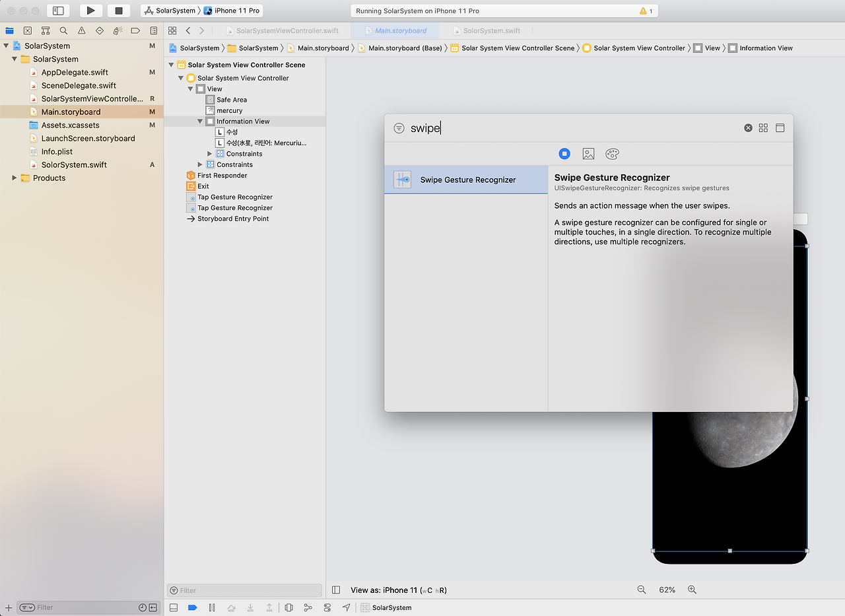The width and height of the screenshot is (845, 616).
Task: Open the Project navigator folder icon
Action: pos(9,30)
